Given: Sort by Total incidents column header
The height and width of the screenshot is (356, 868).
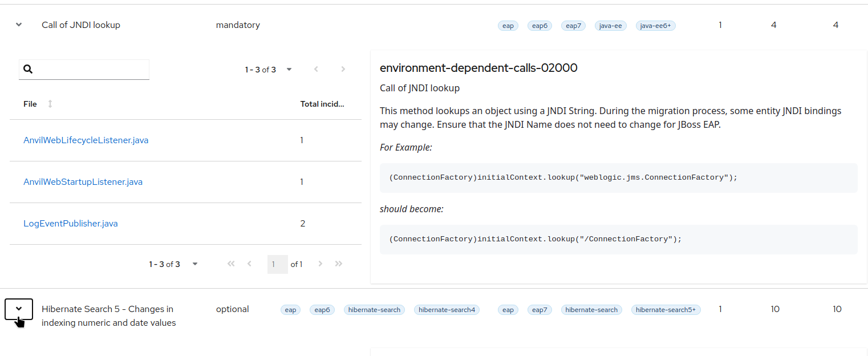Looking at the screenshot, I should point(322,104).
